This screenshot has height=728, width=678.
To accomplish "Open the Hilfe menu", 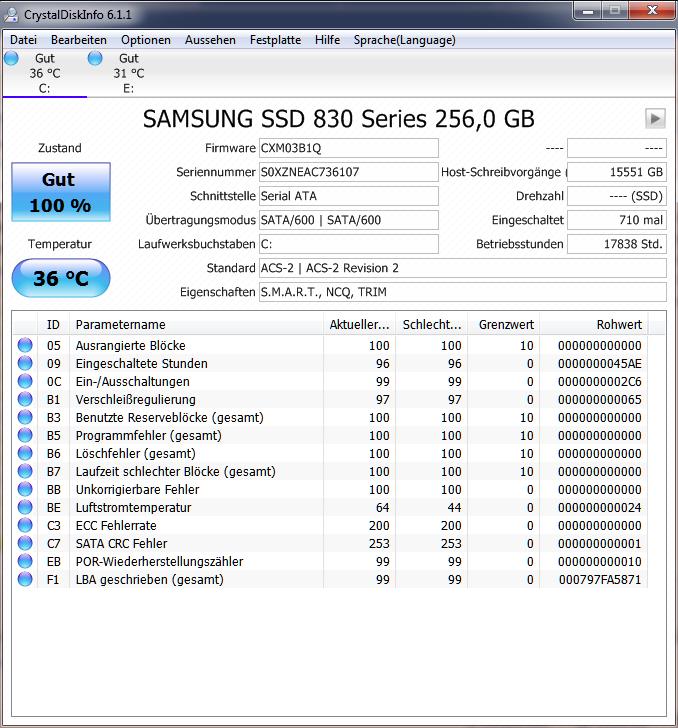I will pyautogui.click(x=327, y=40).
